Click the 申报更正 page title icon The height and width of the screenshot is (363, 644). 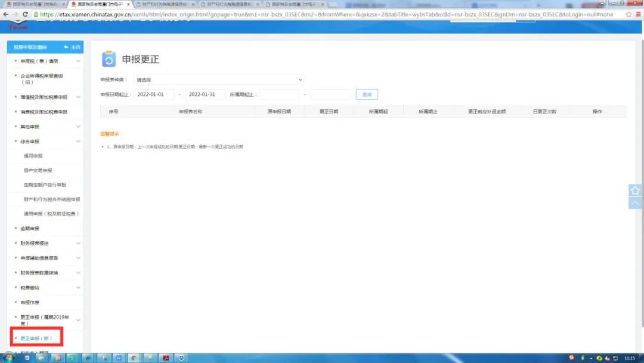click(x=109, y=59)
